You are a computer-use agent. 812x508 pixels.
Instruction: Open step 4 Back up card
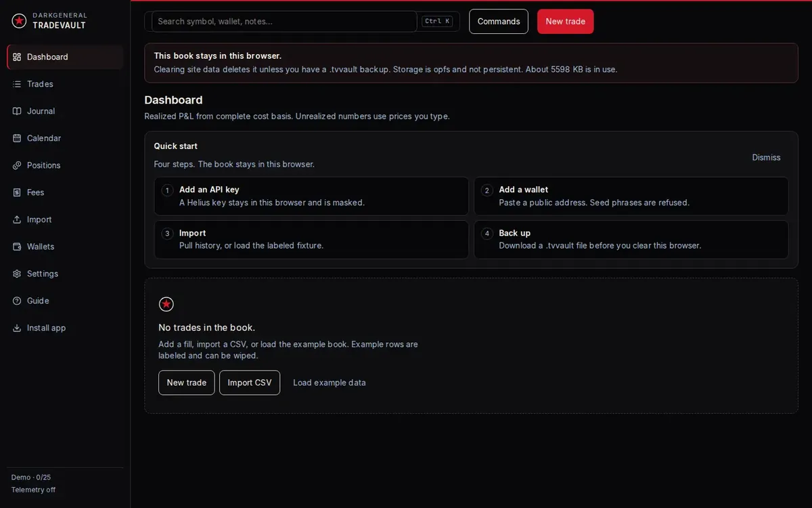click(x=631, y=239)
